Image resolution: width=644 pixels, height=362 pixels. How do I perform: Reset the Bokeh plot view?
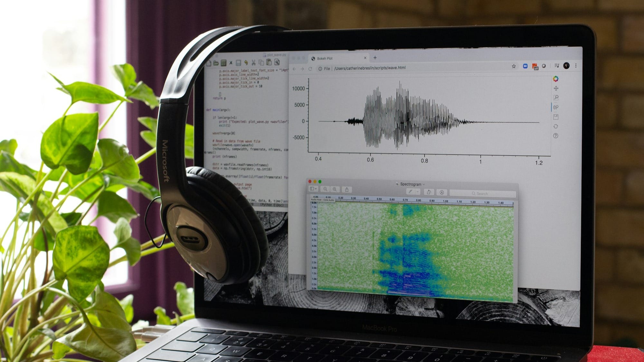tap(556, 126)
